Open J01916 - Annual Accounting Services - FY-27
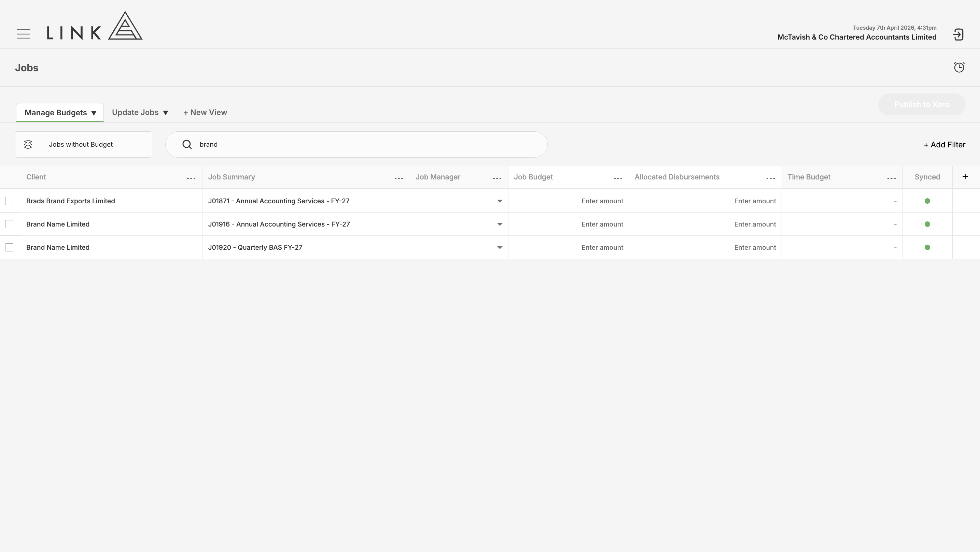Screen dimensions: 980x552 tap(279, 224)
